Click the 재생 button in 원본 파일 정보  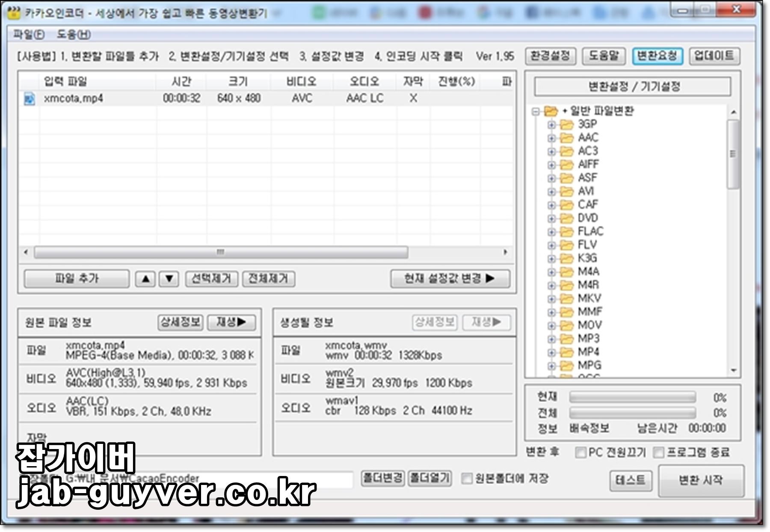coord(231,322)
